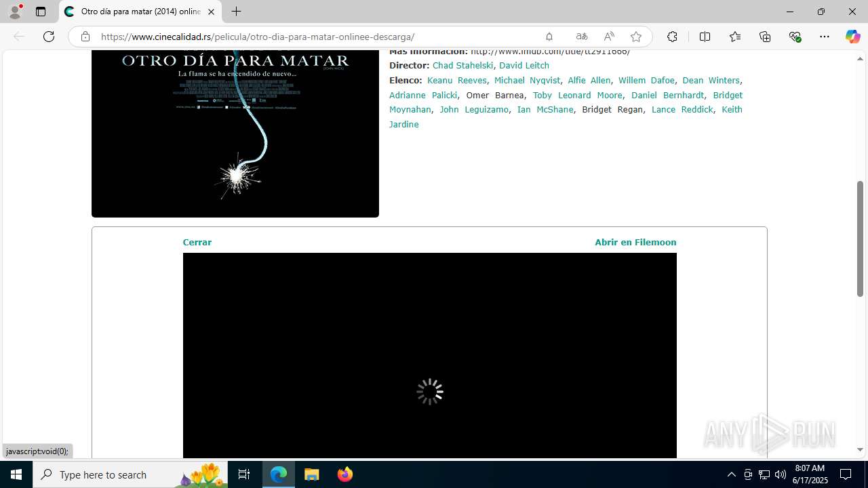
Task: Open Daniel Bernhardt cast link
Action: click(667, 96)
